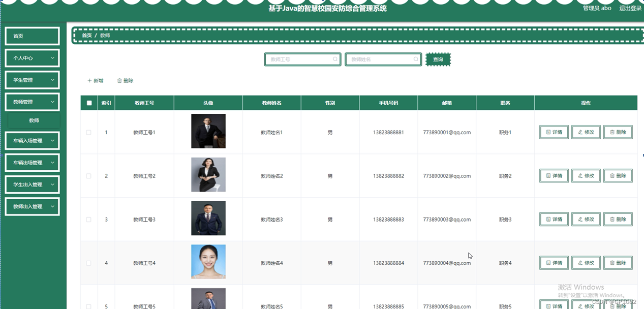Click the trash icon of toolbar 删除
This screenshot has height=309, width=644.
pos(119,81)
